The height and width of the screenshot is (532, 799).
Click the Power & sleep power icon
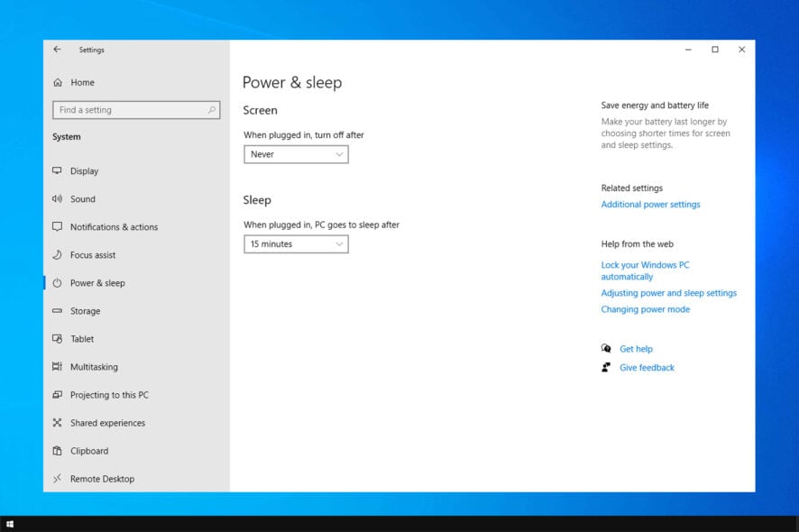(x=57, y=283)
